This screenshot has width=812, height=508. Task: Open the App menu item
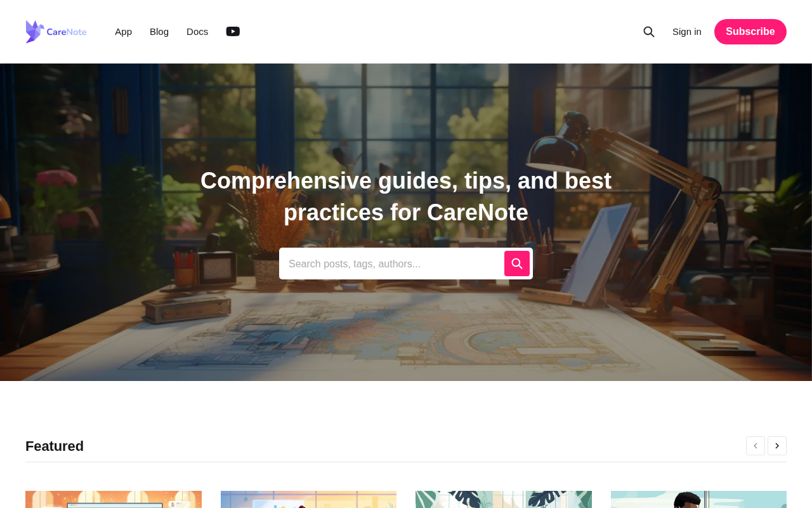point(124,32)
